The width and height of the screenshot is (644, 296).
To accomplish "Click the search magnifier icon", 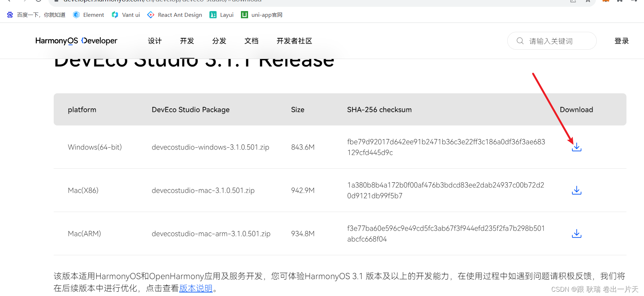I will (x=520, y=41).
